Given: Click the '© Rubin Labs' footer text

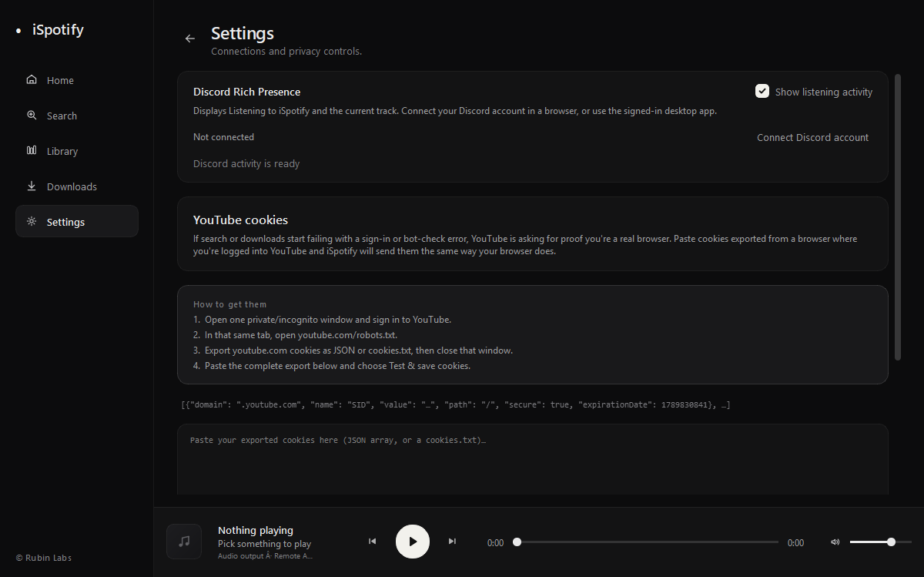Looking at the screenshot, I should pos(44,558).
